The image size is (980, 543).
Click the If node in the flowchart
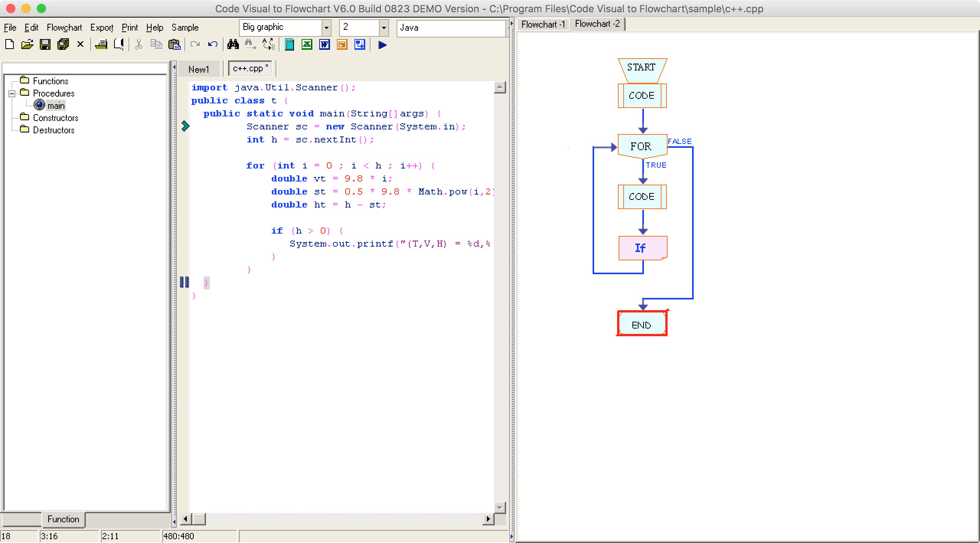pyautogui.click(x=642, y=248)
